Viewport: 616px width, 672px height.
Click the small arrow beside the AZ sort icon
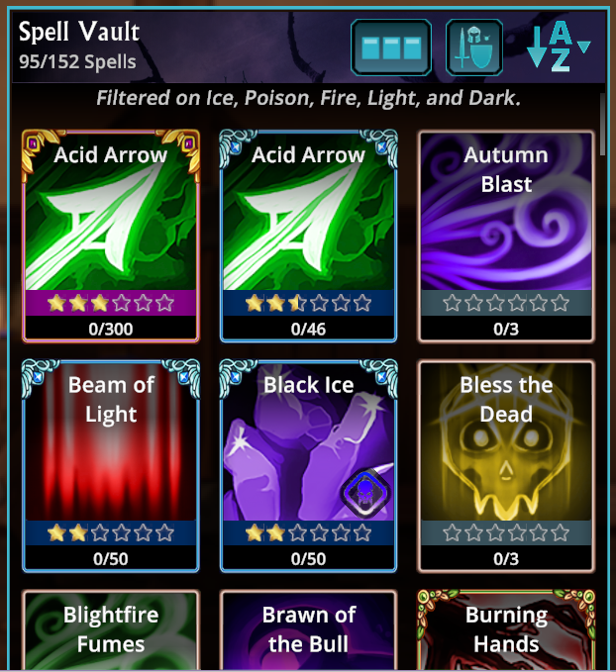(584, 47)
